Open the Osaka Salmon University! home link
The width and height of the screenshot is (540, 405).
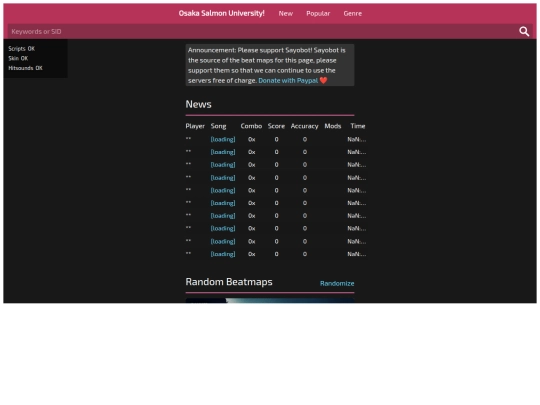point(221,13)
